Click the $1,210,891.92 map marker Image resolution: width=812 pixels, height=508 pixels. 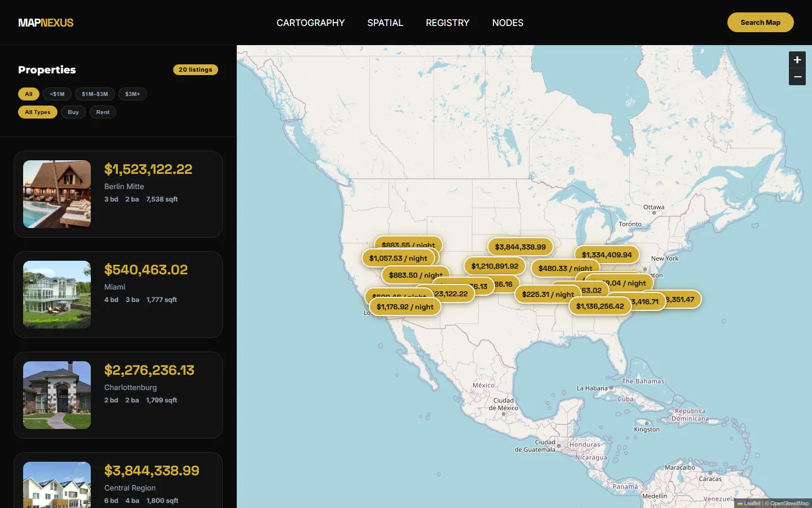495,266
